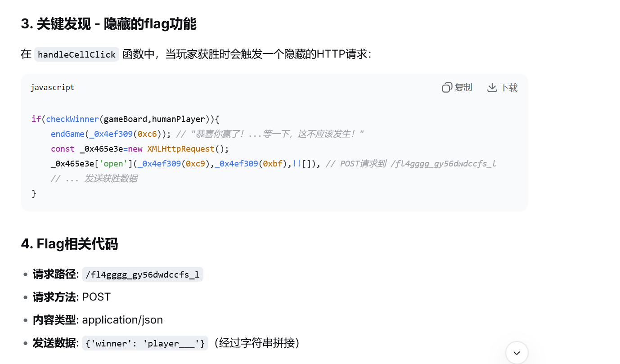Click the request path inline code /fl4gggg_gy56dwdccfs_l
Screen dimensions: 620x364
click(142, 274)
